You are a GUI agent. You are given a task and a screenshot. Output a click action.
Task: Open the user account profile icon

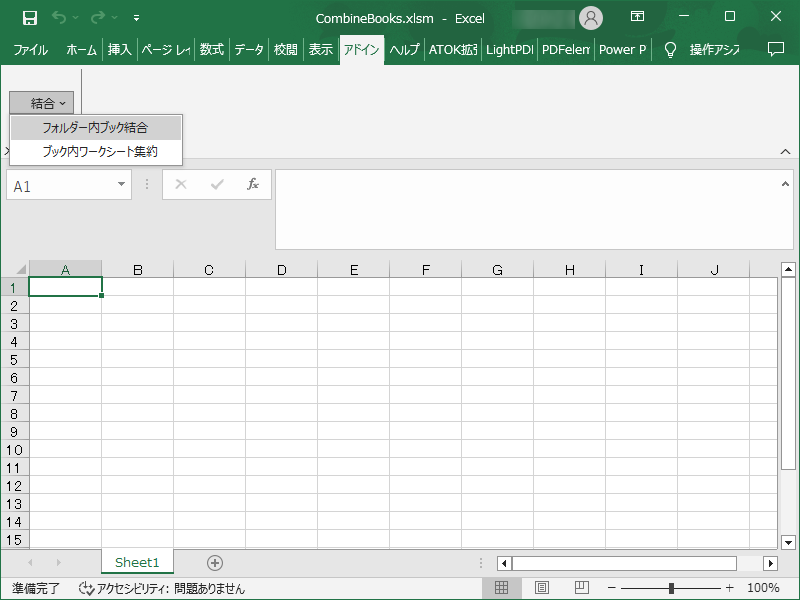click(x=591, y=18)
